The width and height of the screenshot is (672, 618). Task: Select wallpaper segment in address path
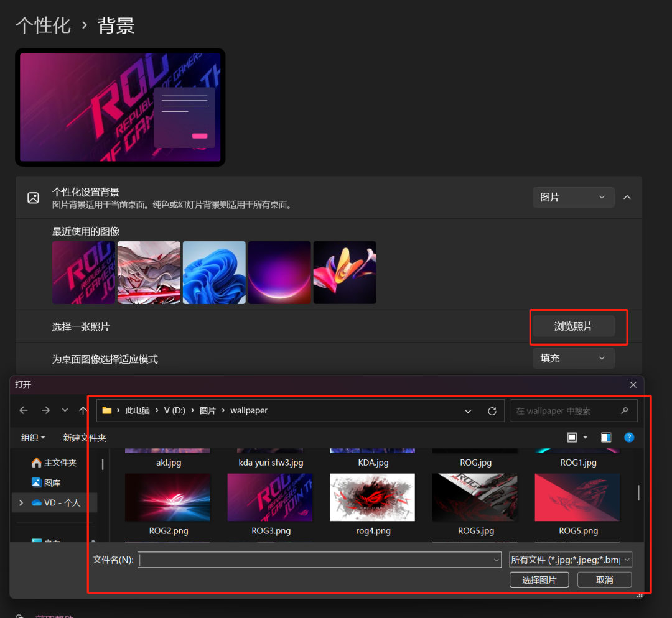[x=249, y=410]
